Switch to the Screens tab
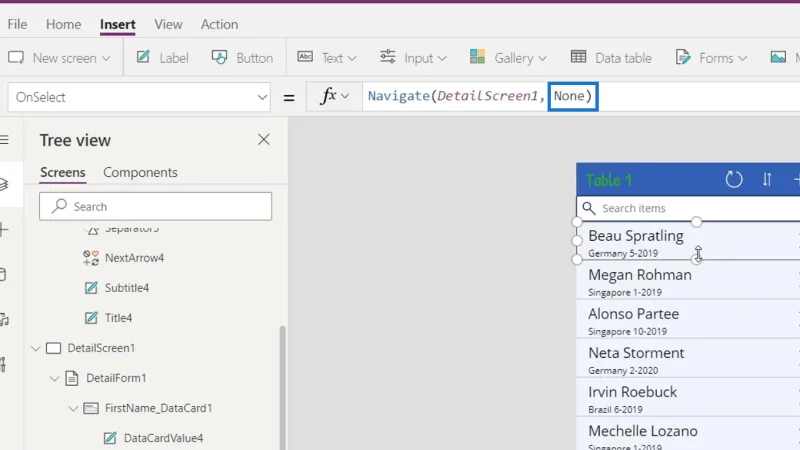800x450 pixels. pos(63,172)
